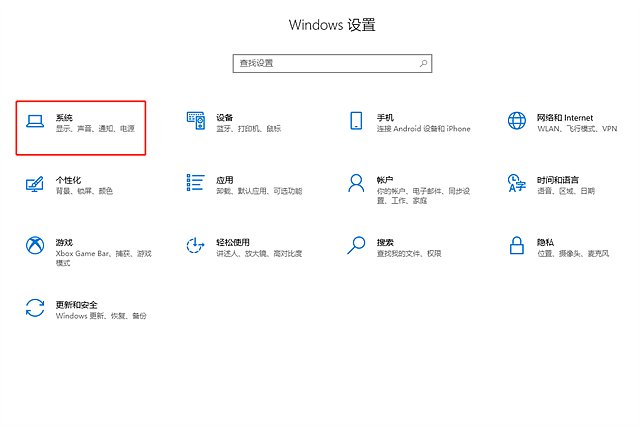640x426 pixels.
Task: Open the 帐户 settings title
Action: (x=385, y=180)
